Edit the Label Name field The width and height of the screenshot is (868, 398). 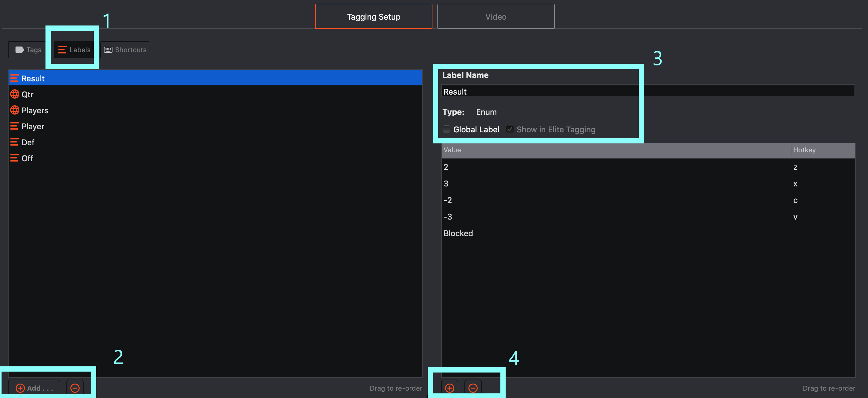648,91
